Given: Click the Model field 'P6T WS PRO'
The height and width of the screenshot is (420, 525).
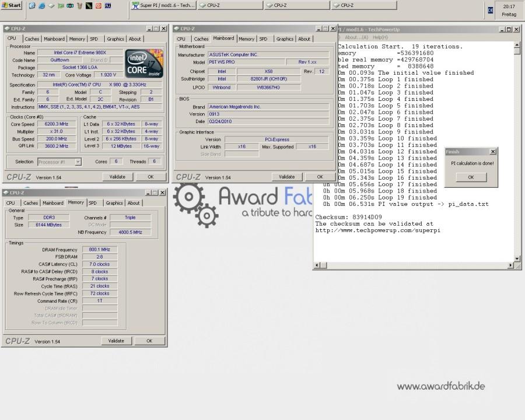Looking at the screenshot, I should (x=247, y=62).
